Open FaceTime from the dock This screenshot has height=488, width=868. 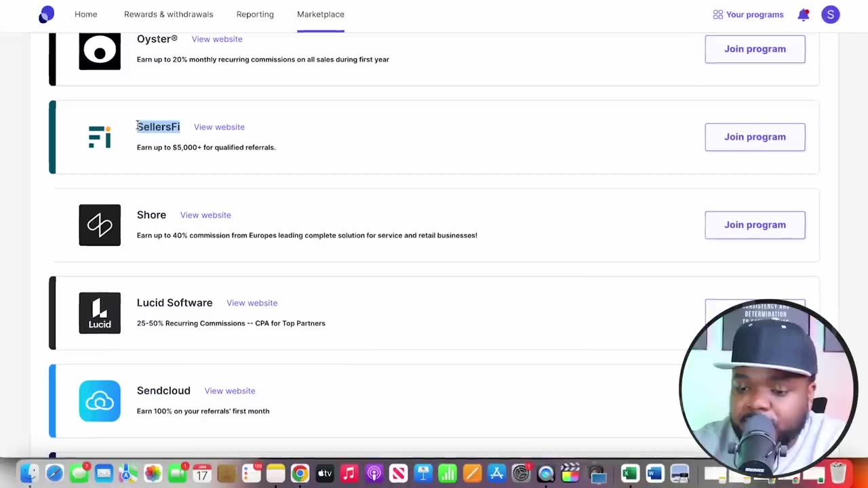coord(177,473)
